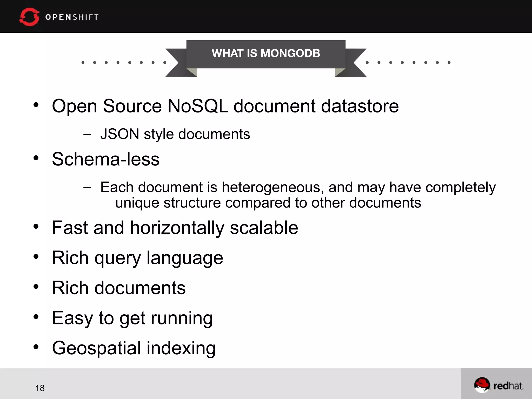Click the OPENSHIFT wordmark text
Screen dimensions: 532x399
72,17
